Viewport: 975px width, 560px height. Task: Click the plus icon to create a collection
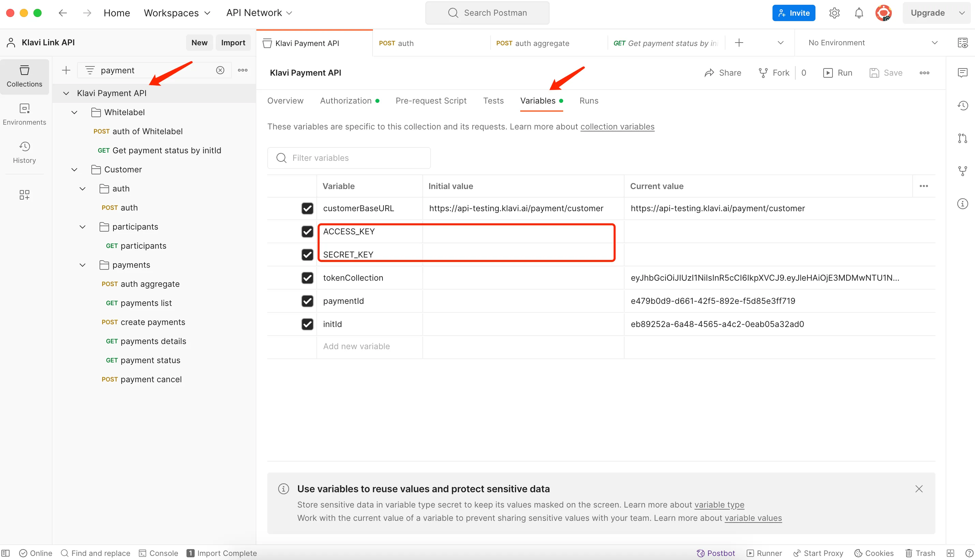66,70
